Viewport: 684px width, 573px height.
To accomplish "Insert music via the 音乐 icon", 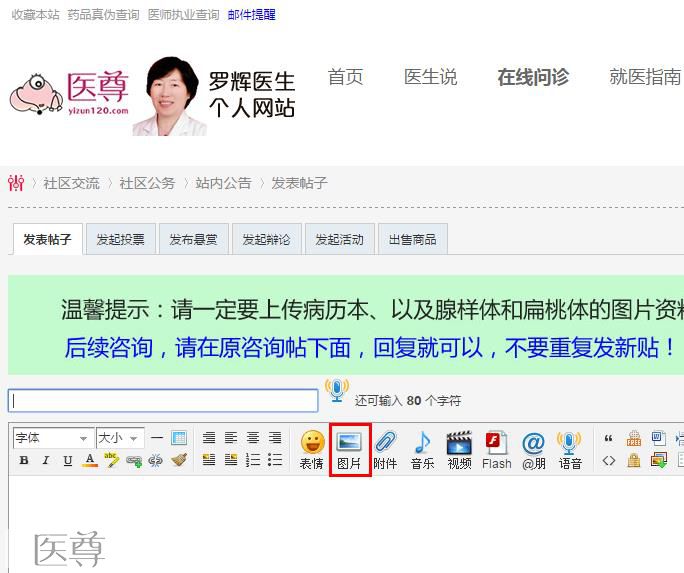I will pos(422,450).
